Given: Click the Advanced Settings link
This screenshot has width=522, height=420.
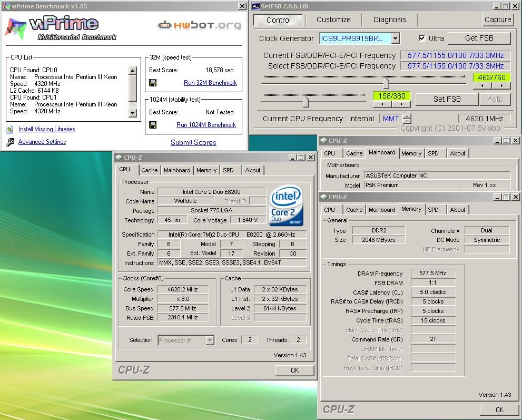Looking at the screenshot, I should click(42, 142).
